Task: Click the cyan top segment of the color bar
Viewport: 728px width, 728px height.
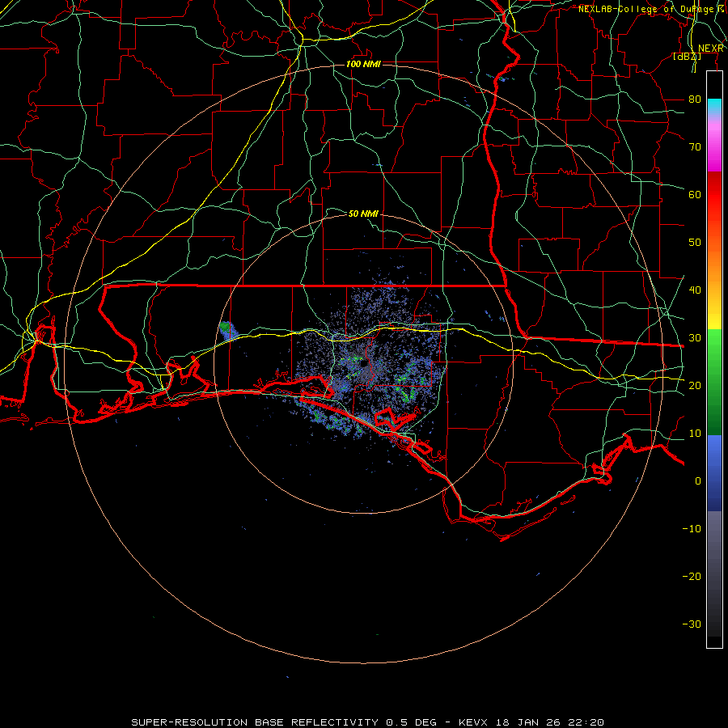Action: click(x=714, y=107)
